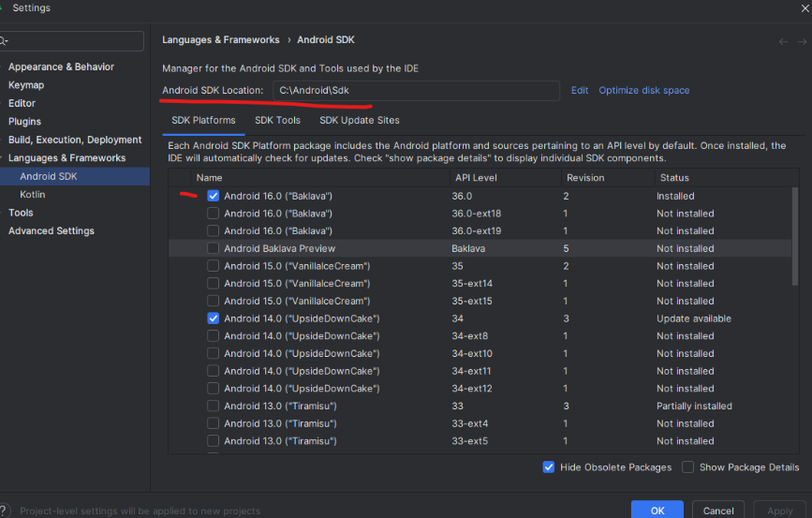
Task: Open help via the question mark icon
Action: click(x=4, y=511)
